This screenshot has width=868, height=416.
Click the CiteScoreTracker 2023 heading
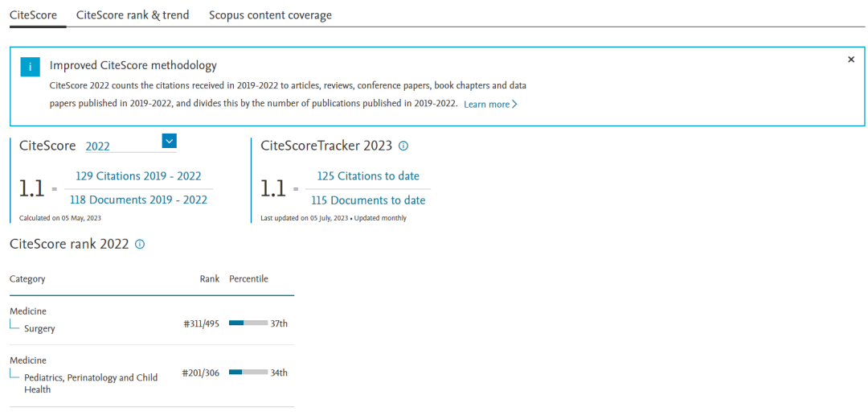(326, 146)
